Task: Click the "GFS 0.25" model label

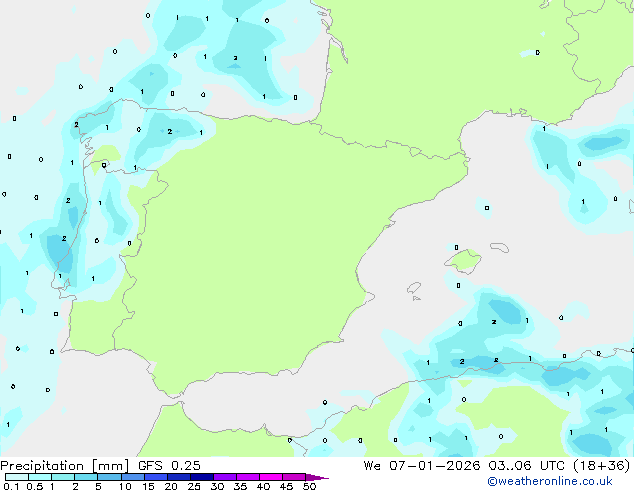Action: (x=169, y=466)
